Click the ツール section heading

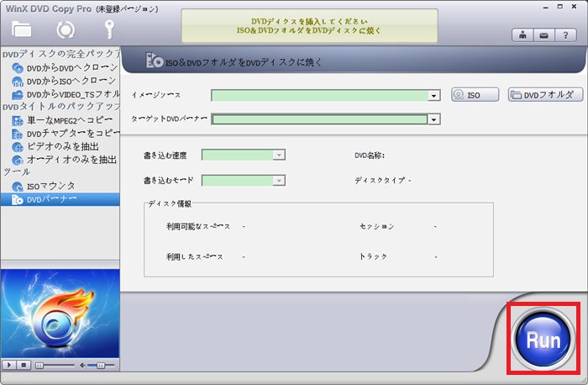point(16,171)
